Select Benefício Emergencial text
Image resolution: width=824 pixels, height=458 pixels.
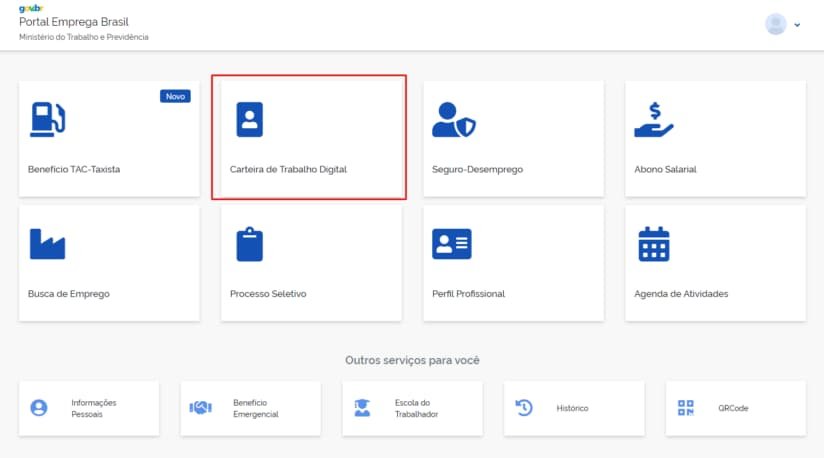[256, 408]
